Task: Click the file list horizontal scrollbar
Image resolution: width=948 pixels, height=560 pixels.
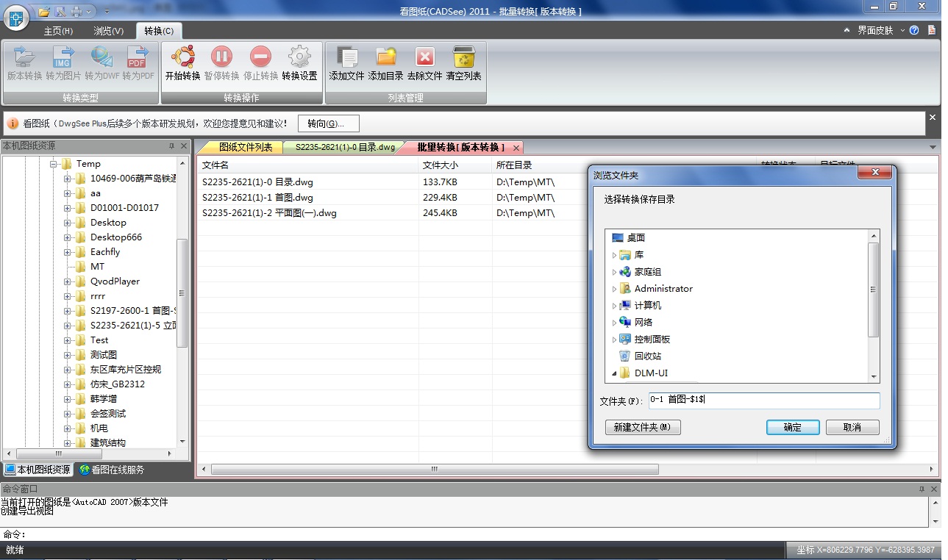Action: coord(435,469)
